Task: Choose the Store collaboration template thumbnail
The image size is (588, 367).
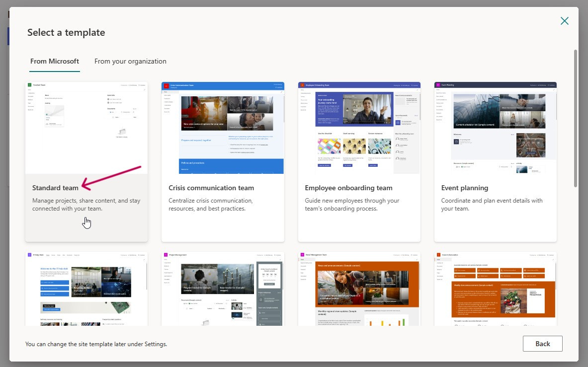Action: click(496, 289)
